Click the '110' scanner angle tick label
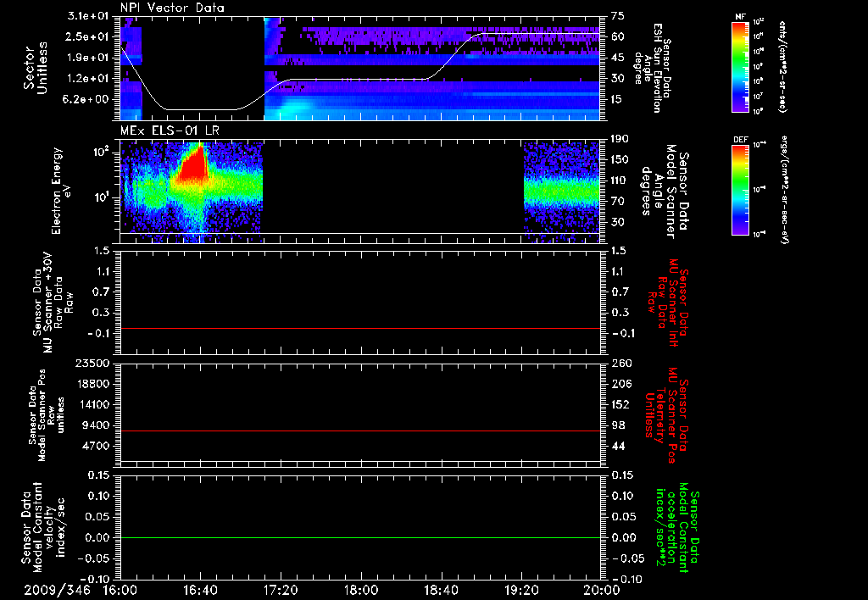 (620, 181)
